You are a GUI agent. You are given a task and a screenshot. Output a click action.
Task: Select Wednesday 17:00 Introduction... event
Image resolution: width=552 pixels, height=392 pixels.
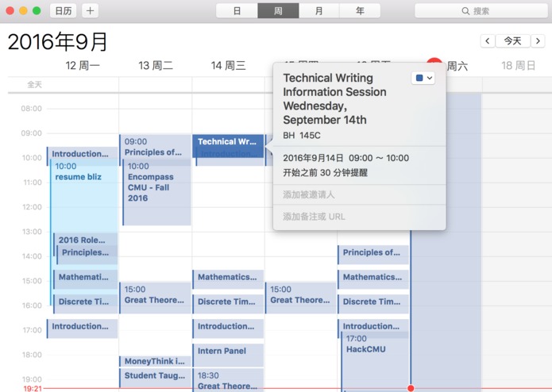(x=228, y=329)
